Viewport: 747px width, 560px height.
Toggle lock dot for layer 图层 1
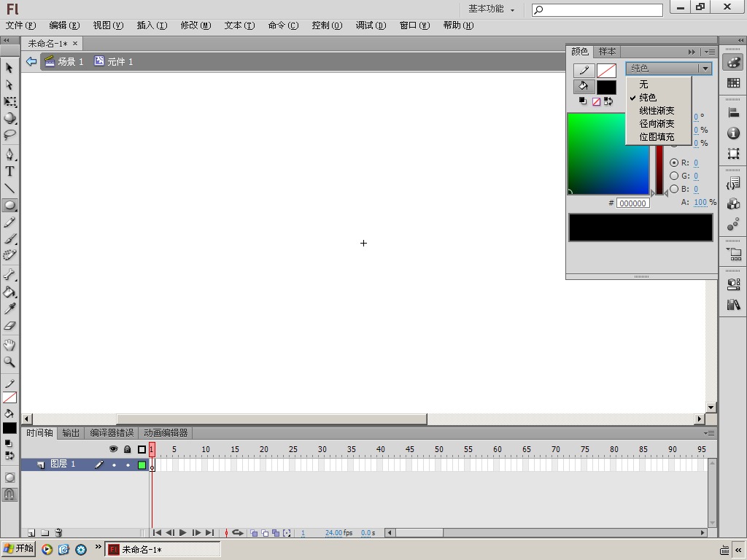(x=128, y=464)
